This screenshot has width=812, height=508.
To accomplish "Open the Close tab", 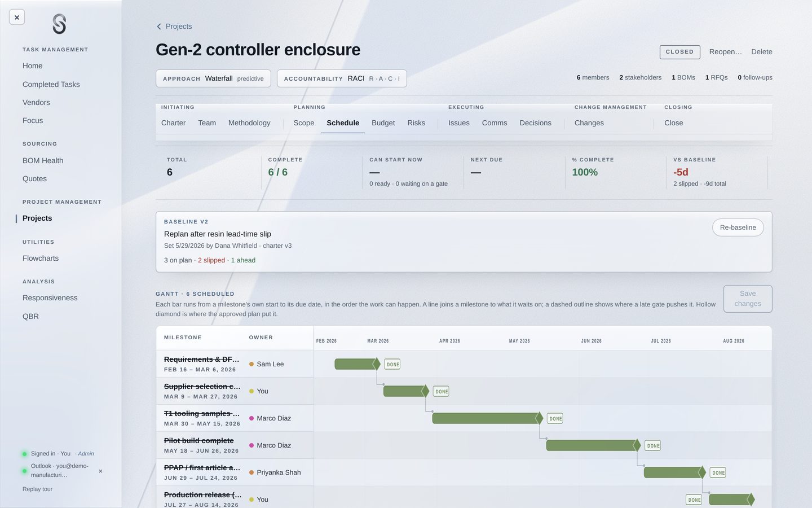I will point(673,123).
